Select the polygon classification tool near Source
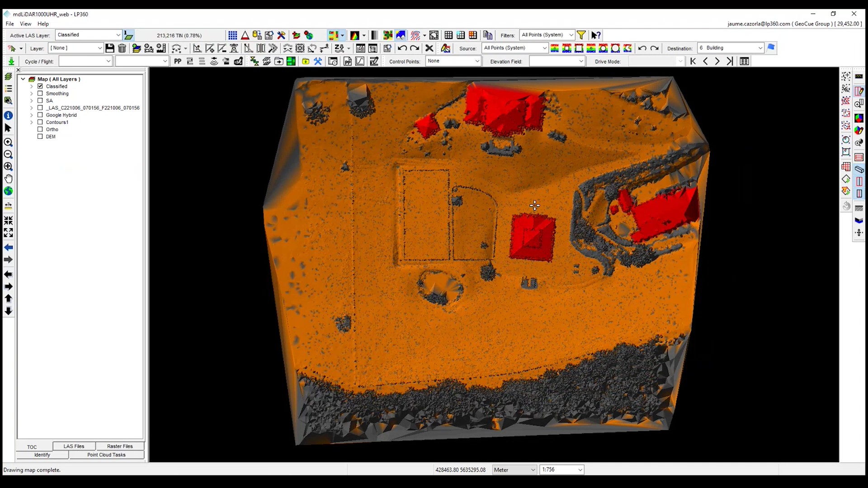 pos(627,48)
